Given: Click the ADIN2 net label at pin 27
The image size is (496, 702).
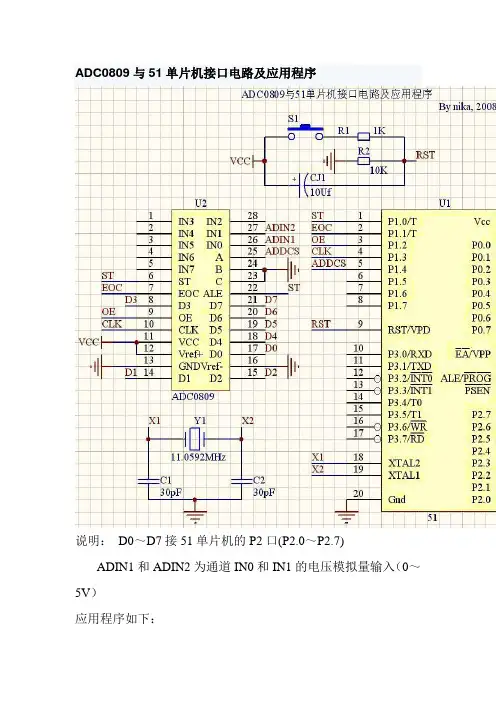Looking at the screenshot, I should pyautogui.click(x=280, y=228).
